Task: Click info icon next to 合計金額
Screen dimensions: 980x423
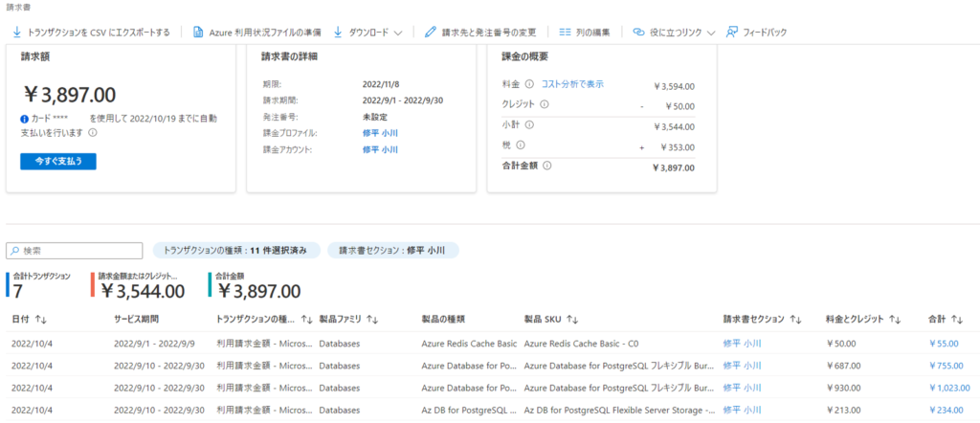Action: click(x=546, y=166)
